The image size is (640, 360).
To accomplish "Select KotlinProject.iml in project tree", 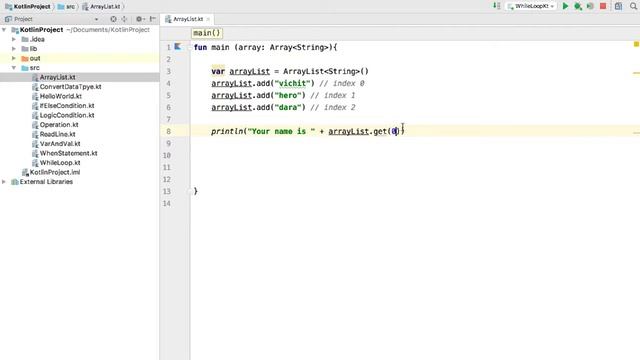I will tap(55, 172).
